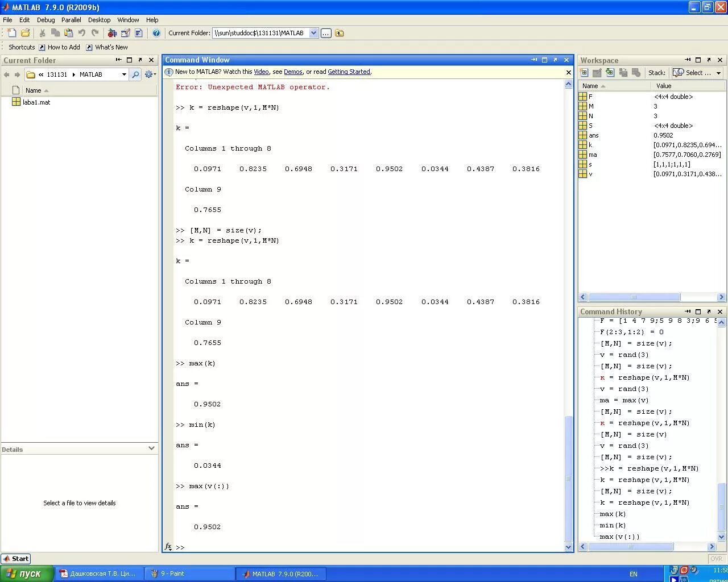The width and height of the screenshot is (728, 582).
Task: Click the Undo toolbar icon
Action: coord(82,33)
